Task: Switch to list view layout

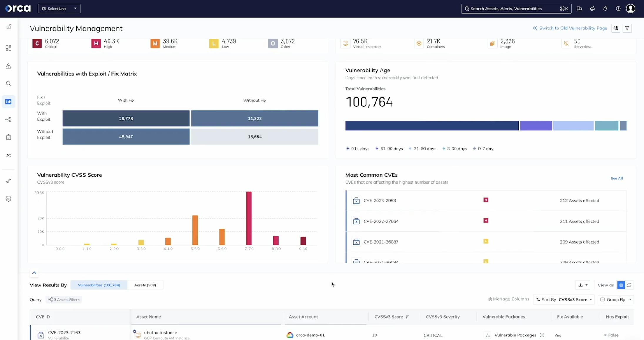Action: pos(621,285)
